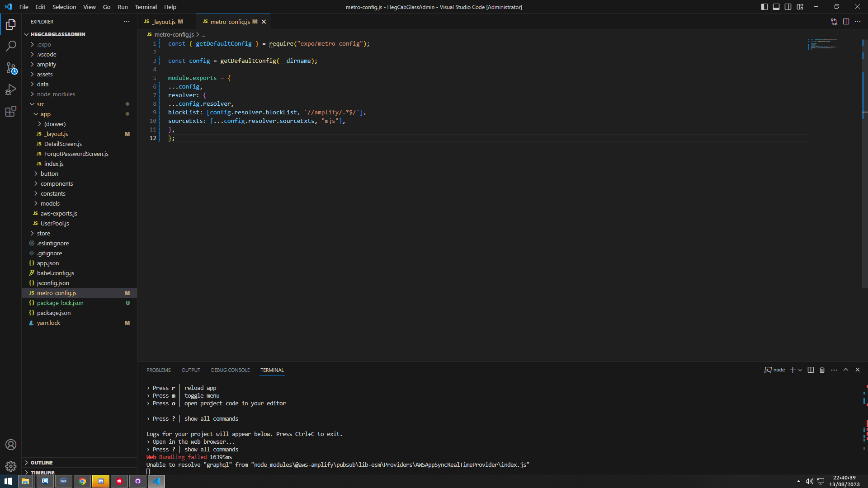Image resolution: width=868 pixels, height=488 pixels.
Task: Click the metro-config.js breadcrumb
Action: point(174,34)
